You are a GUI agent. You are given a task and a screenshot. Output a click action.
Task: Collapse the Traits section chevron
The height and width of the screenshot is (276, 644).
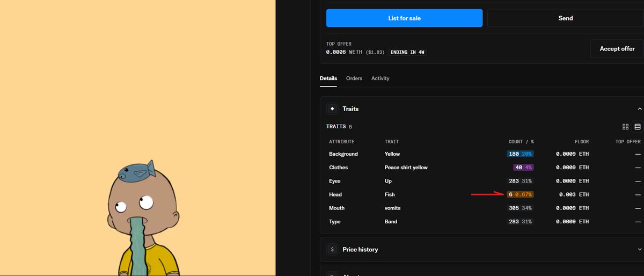[639, 108]
